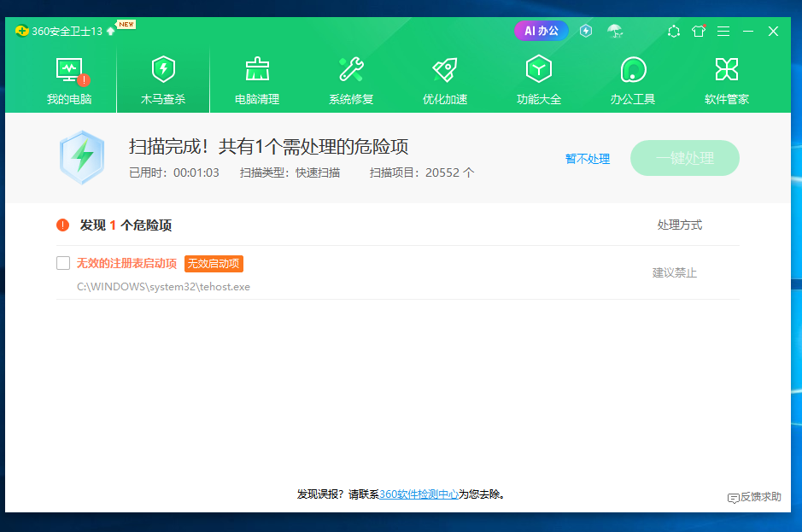Click the 已用时: 00:01:03 text

[174, 172]
